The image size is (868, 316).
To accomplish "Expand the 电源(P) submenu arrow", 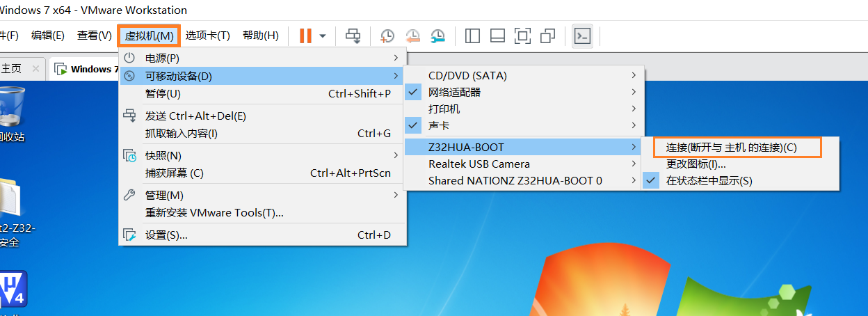I will 396,58.
